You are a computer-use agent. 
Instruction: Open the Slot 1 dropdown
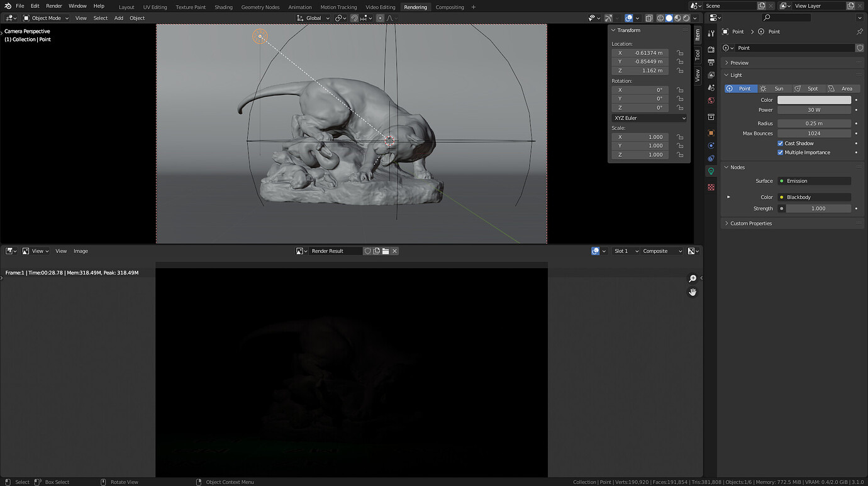pyautogui.click(x=626, y=251)
